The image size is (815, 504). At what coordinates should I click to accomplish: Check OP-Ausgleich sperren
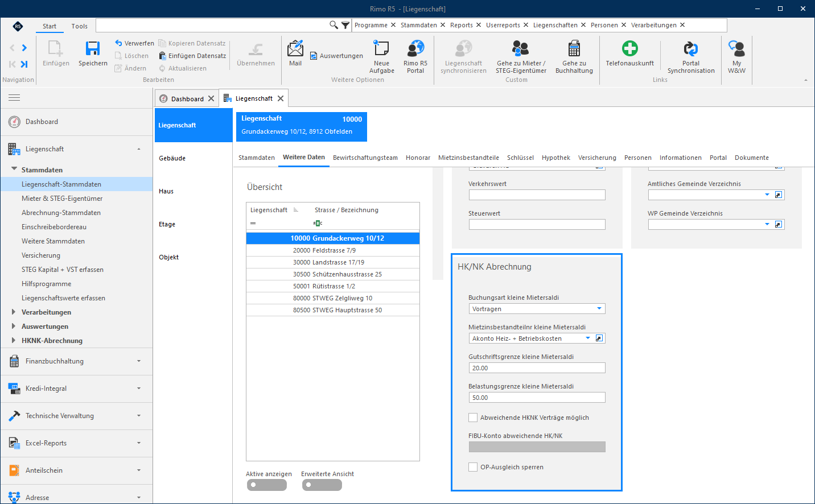coord(473,467)
